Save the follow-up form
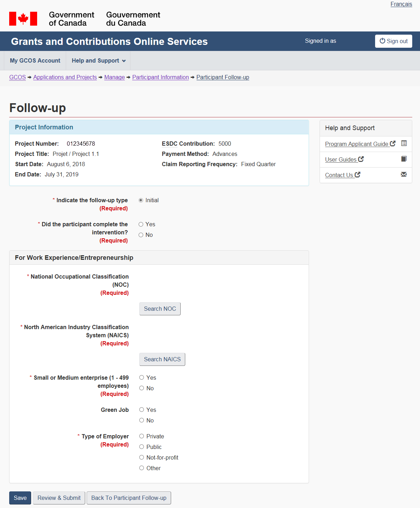The width and height of the screenshot is (420, 508). click(x=20, y=498)
